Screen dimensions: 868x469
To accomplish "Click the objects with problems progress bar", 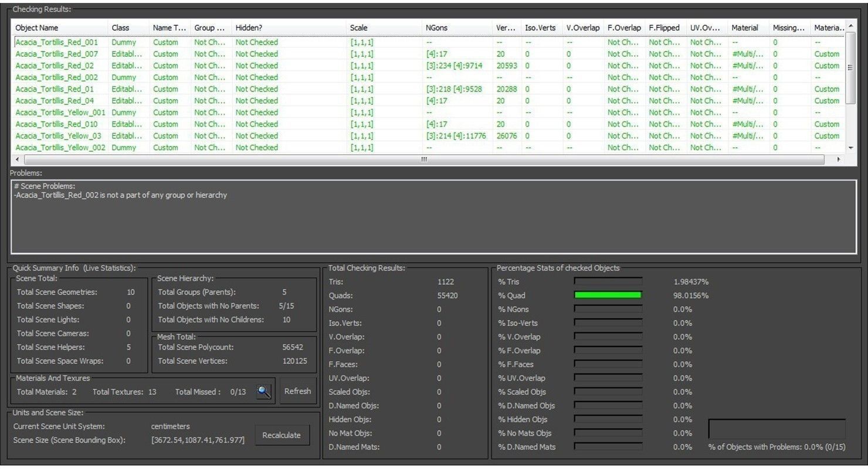I will coord(777,429).
